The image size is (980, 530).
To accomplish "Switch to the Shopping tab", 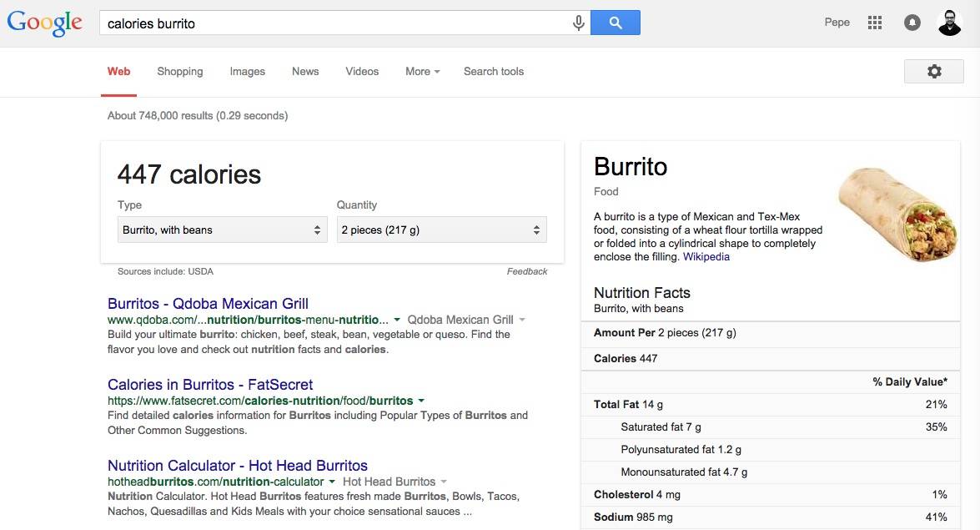I will coord(180,71).
